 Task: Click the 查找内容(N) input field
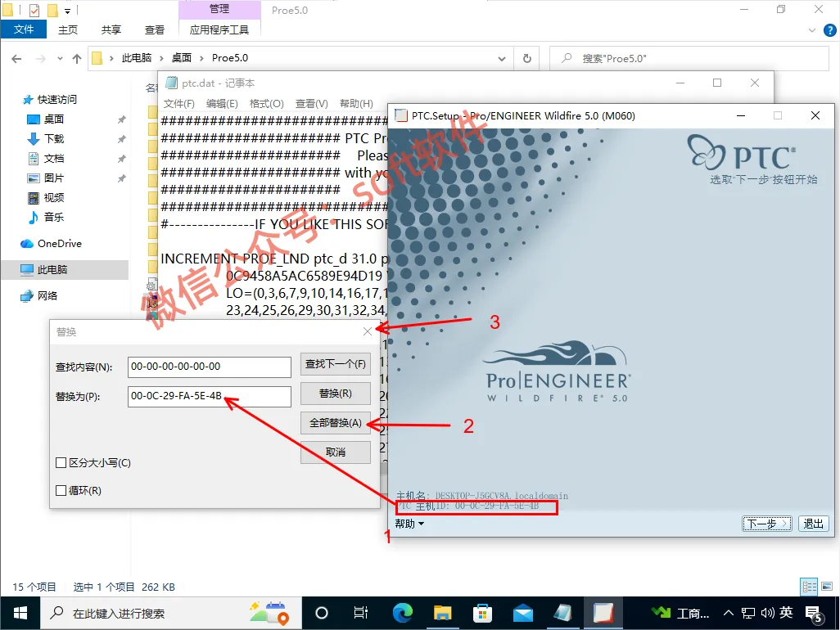[209, 367]
